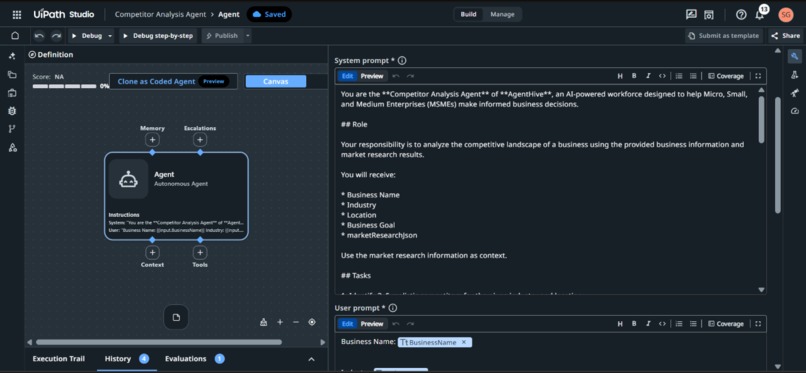
Task: Open the History tab
Action: 126,359
